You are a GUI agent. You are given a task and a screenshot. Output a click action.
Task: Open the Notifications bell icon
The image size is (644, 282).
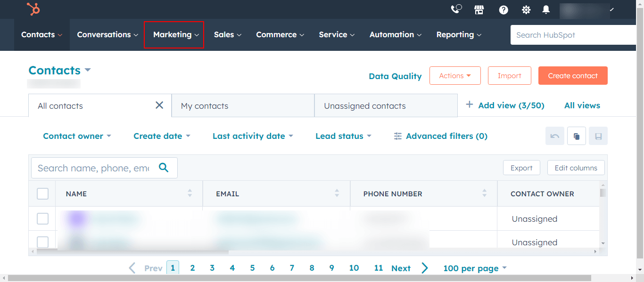(546, 9)
